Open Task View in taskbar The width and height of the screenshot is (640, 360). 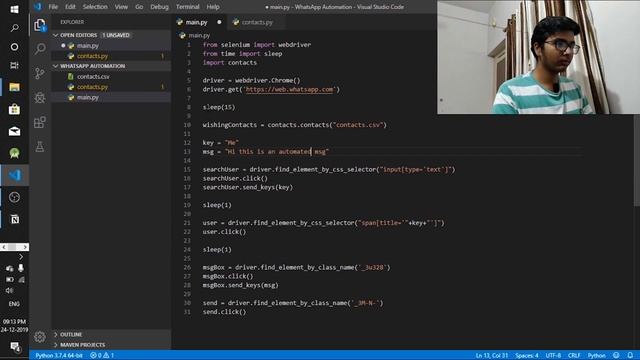tap(14, 65)
